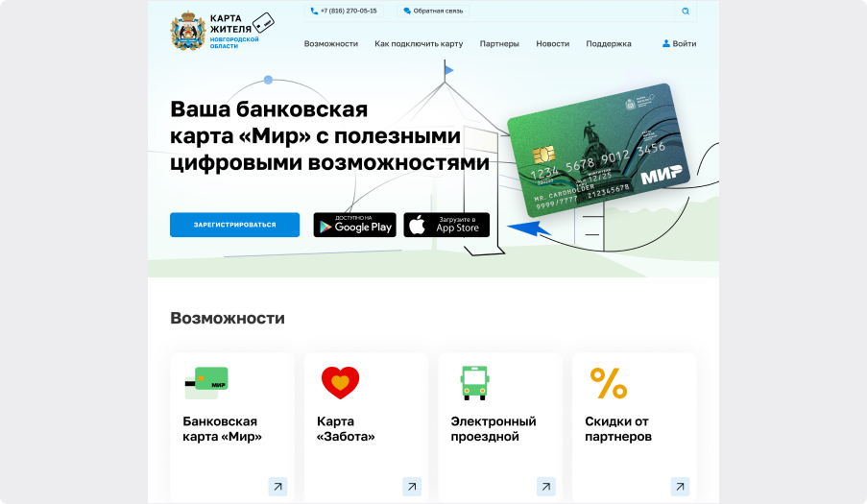The width and height of the screenshot is (867, 504).
Task: Click the App Store download badge
Action: [x=446, y=225]
